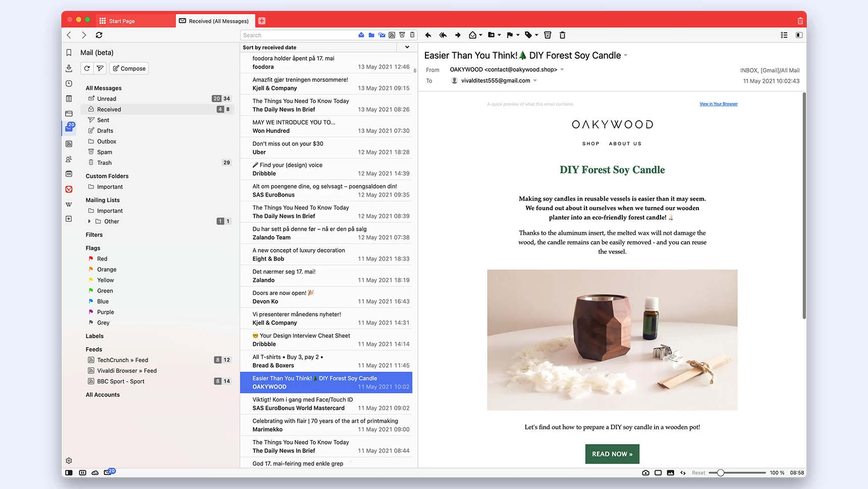Viewport: 868px width, 489px height.
Task: Open View in Your Browser link
Action: tap(719, 104)
